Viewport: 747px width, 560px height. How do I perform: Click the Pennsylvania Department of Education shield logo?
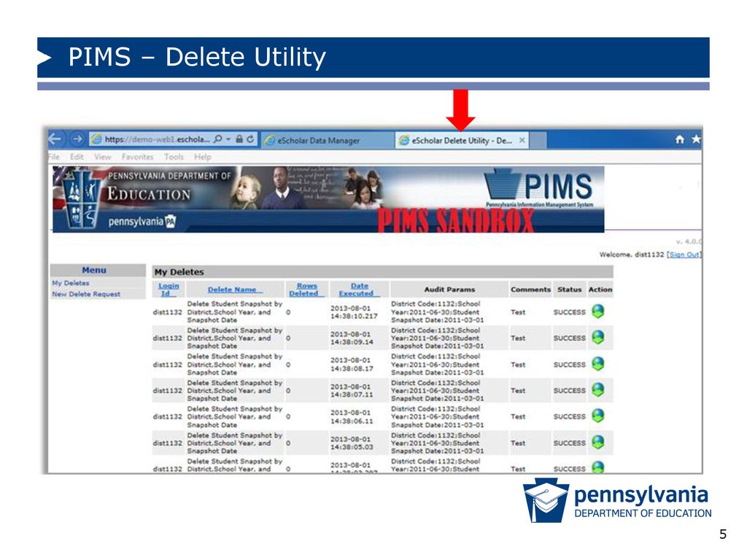tap(82, 200)
